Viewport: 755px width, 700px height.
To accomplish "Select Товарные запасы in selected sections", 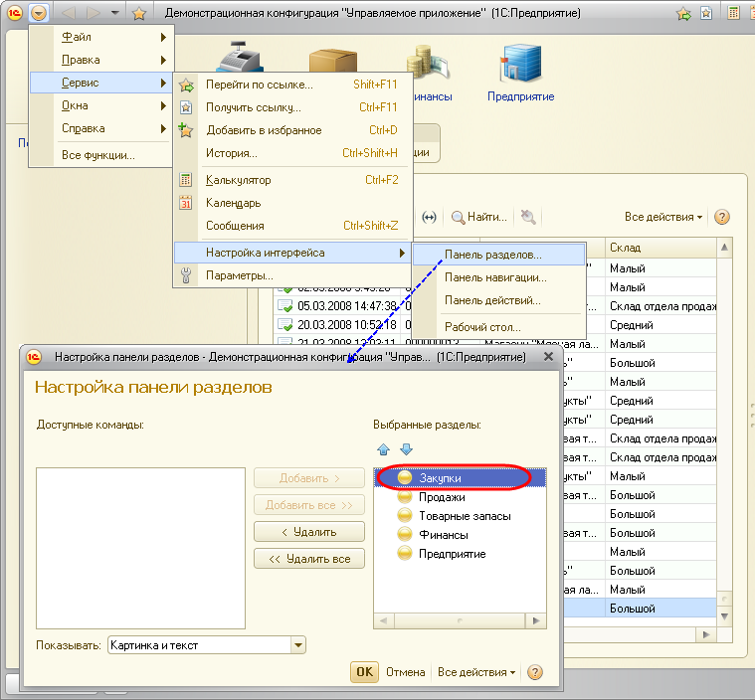I will pos(465,516).
